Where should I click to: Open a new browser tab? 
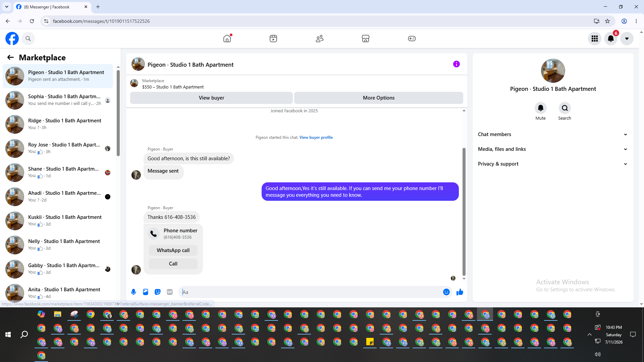pos(98,7)
